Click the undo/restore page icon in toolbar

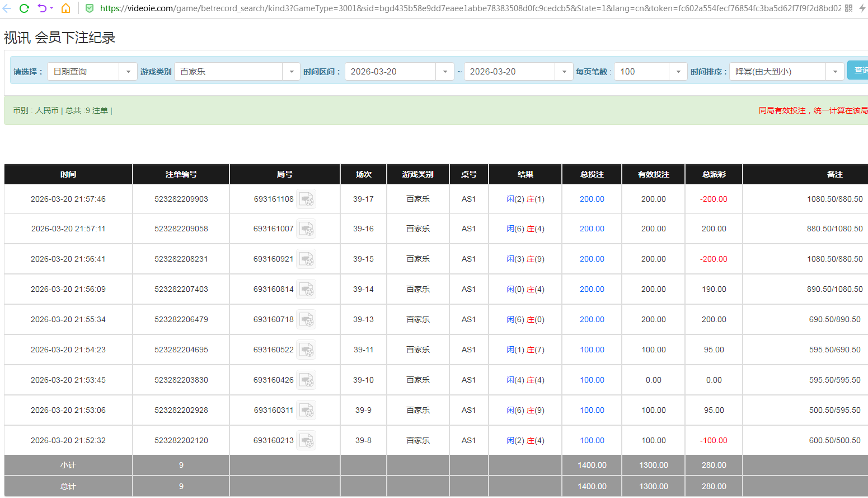[x=42, y=8]
